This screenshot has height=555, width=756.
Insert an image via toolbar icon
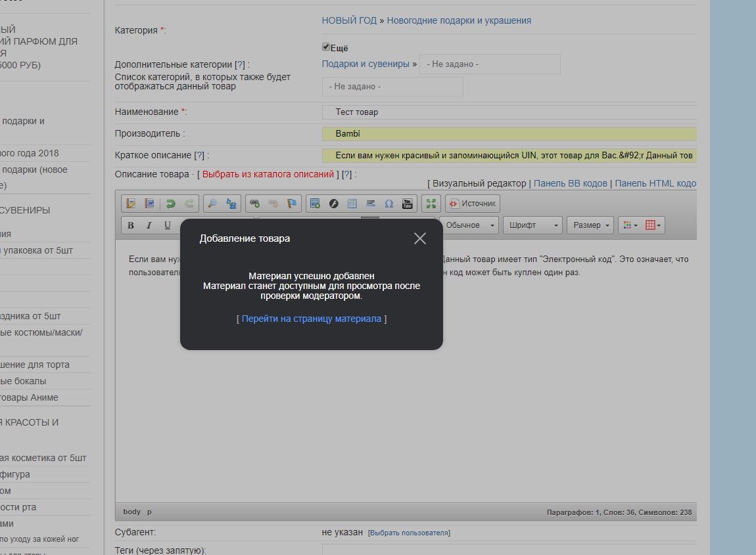[x=315, y=204]
